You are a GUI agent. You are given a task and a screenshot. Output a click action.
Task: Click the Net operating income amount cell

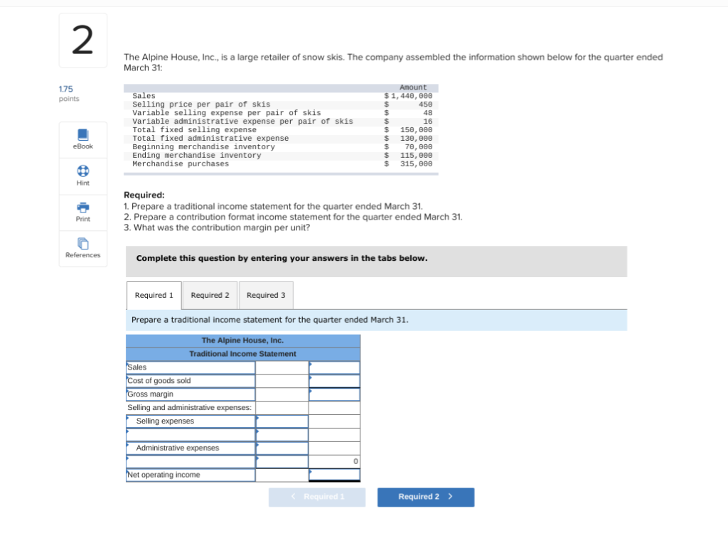(334, 475)
